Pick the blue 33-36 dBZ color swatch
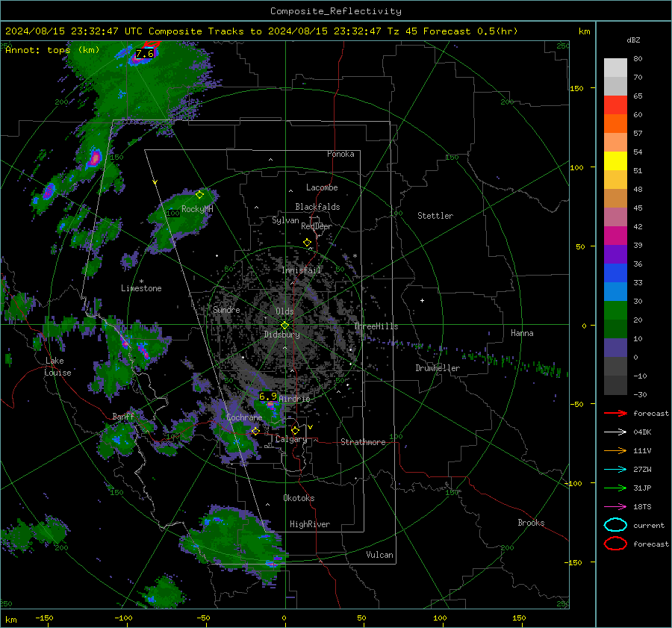The image size is (672, 628). [x=615, y=273]
